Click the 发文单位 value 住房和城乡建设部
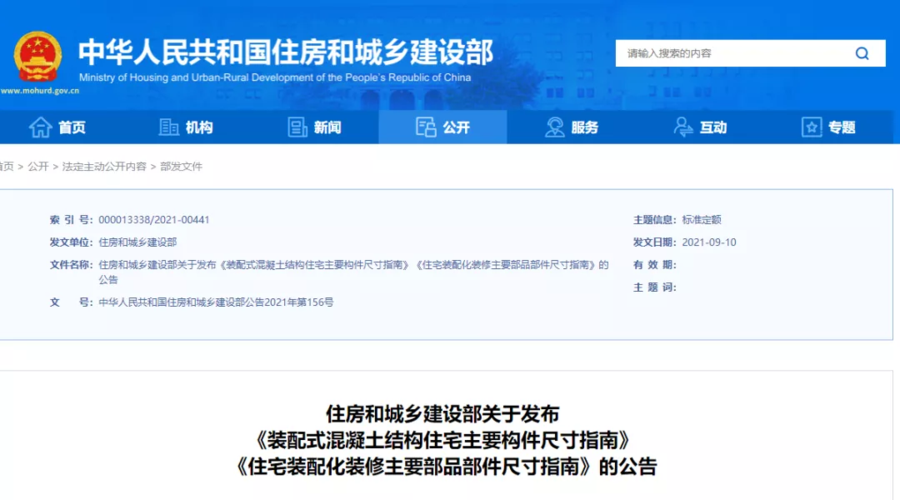 [x=138, y=242]
